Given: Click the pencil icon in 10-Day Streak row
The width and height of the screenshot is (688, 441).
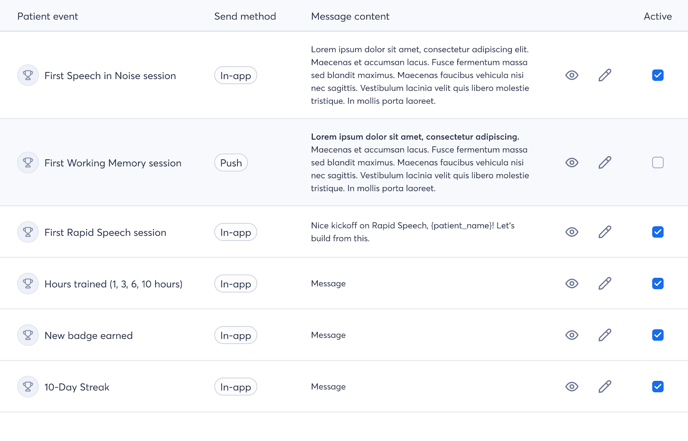Looking at the screenshot, I should click(605, 387).
